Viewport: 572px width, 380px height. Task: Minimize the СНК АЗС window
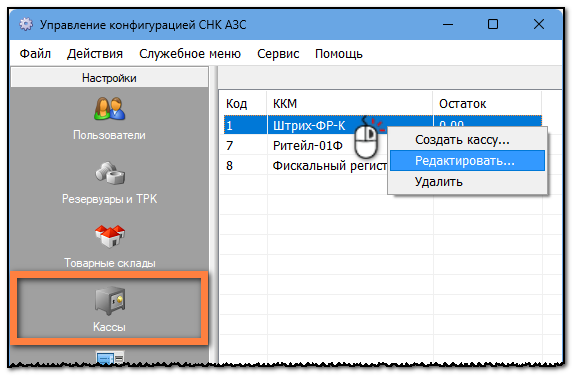pos(448,24)
